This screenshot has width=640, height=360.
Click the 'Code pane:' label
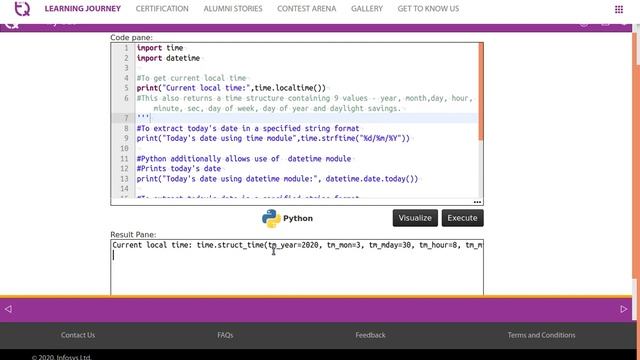(131, 38)
